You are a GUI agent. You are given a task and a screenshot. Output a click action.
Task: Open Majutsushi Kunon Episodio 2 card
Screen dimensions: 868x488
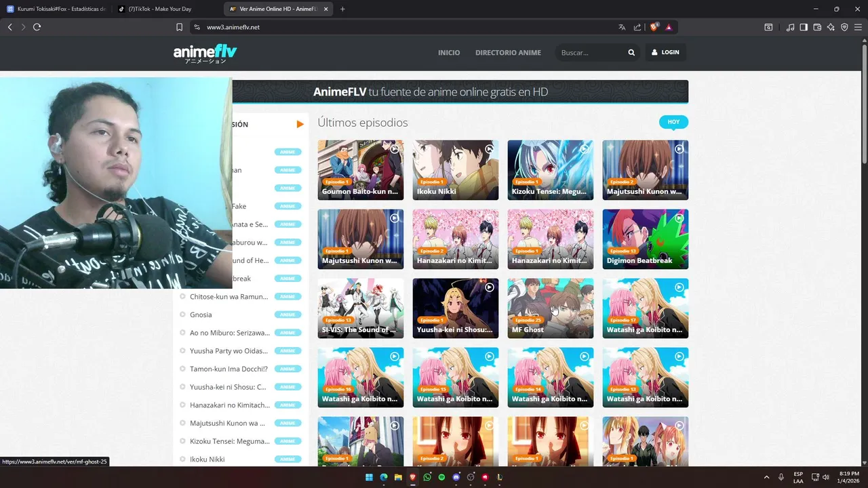click(x=645, y=169)
